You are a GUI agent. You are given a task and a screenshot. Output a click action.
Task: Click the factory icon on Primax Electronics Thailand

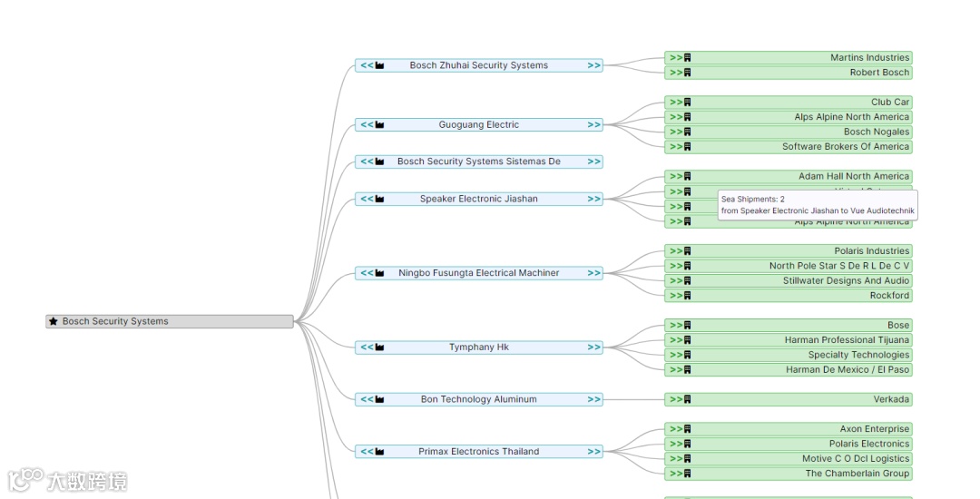point(379,452)
